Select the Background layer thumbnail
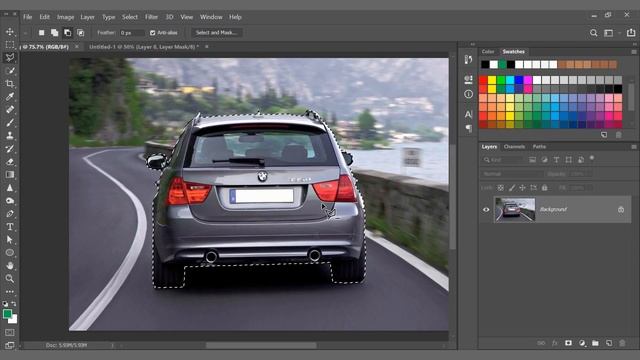640x360 pixels. (515, 210)
